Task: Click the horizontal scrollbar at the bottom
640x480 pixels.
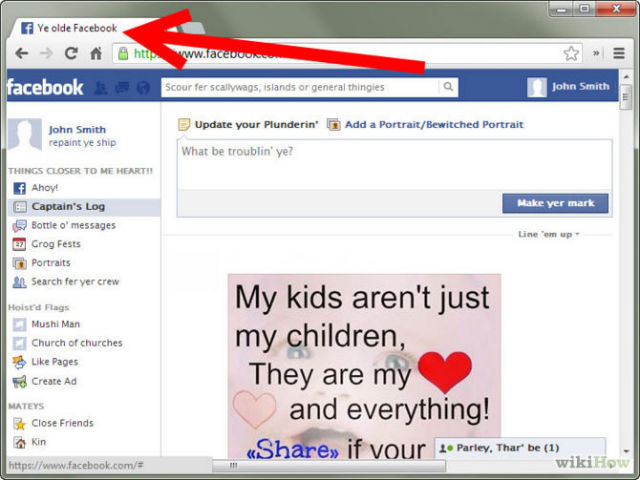Action: pyautogui.click(x=320, y=465)
